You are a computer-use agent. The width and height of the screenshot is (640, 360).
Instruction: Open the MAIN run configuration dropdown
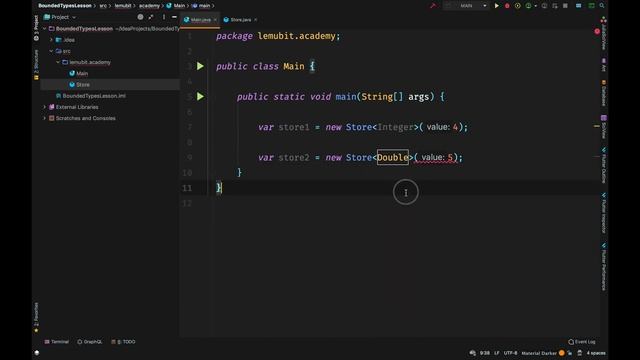point(466,6)
